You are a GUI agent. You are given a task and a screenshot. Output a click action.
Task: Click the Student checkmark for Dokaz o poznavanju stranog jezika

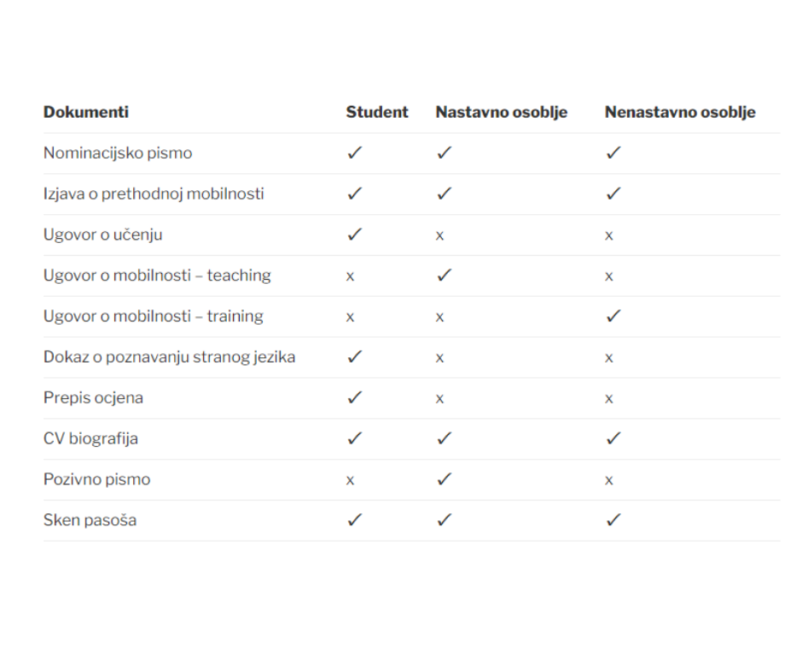pos(354,356)
